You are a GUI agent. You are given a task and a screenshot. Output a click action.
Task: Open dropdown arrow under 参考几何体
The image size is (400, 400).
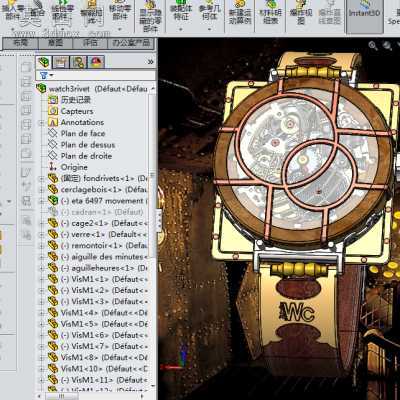(210, 29)
